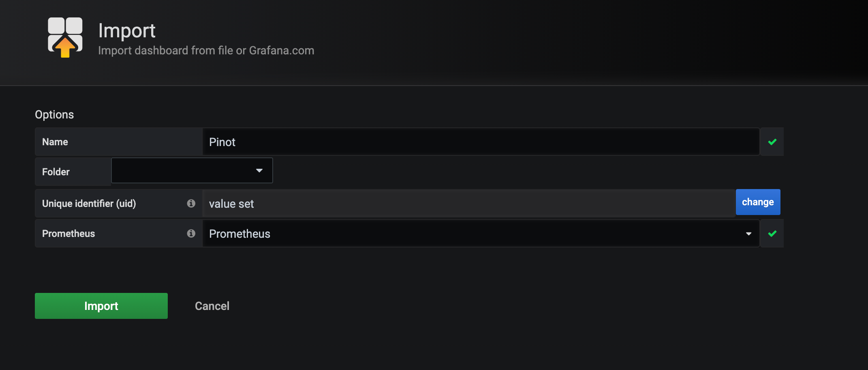Click the Import dashboard logo icon
868x370 pixels.
(65, 37)
